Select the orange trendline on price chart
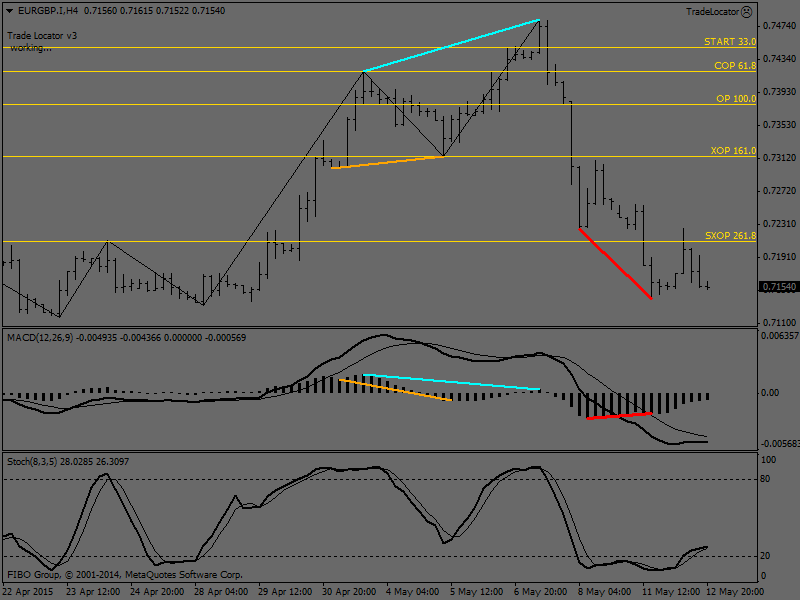 coord(386,162)
